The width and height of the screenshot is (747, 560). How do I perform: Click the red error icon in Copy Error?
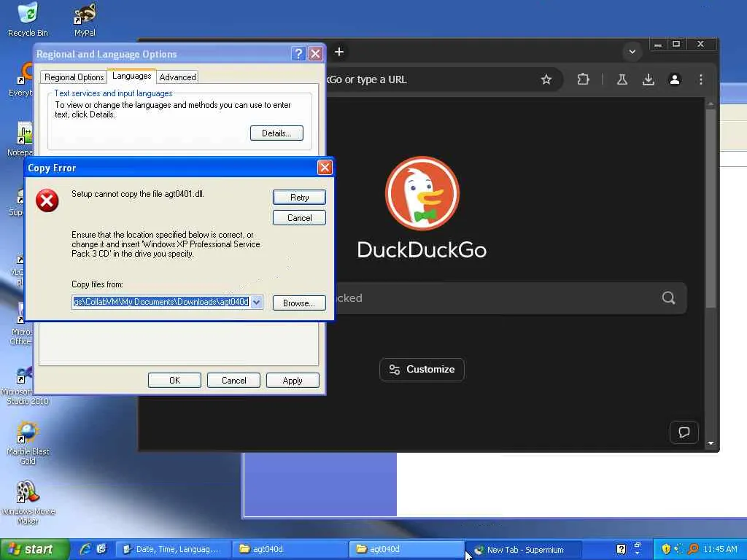click(47, 201)
